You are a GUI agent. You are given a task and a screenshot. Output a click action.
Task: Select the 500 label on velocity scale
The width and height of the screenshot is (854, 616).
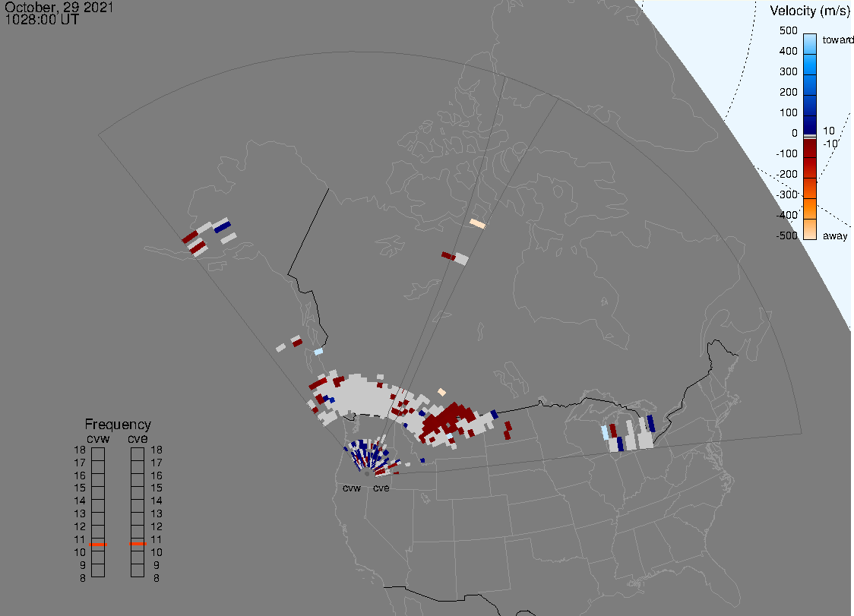click(788, 30)
